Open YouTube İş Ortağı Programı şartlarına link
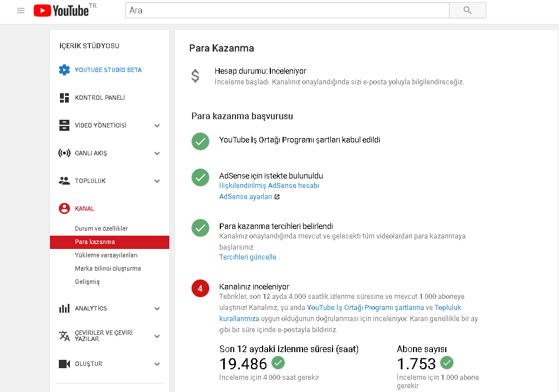Viewport: 559px width, 392px height. click(x=365, y=308)
